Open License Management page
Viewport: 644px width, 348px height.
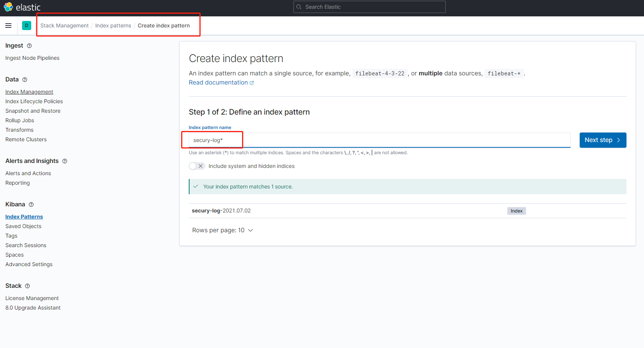pyautogui.click(x=32, y=298)
